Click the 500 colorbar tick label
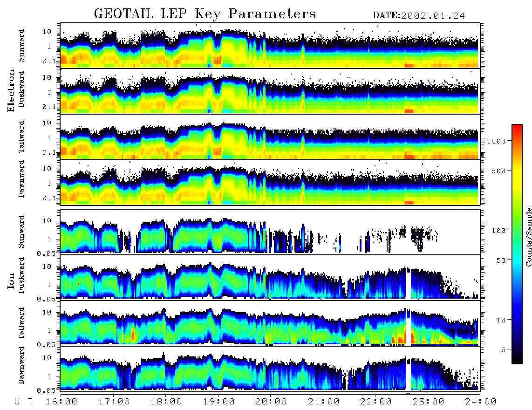 click(499, 171)
